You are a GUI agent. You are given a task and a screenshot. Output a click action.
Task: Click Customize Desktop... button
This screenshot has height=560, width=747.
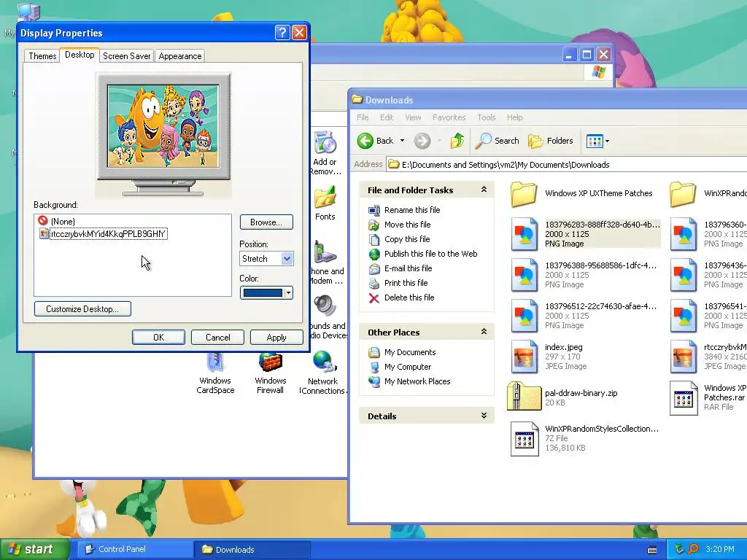82,309
